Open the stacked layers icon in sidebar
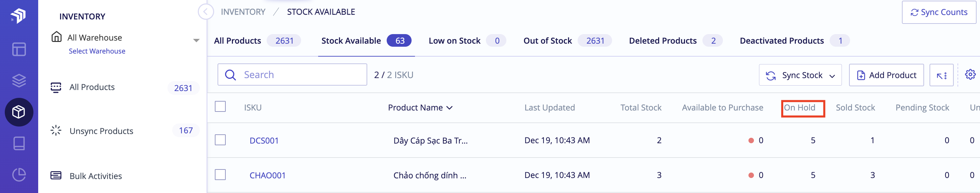Screen dimensions: 980x193 [19, 80]
